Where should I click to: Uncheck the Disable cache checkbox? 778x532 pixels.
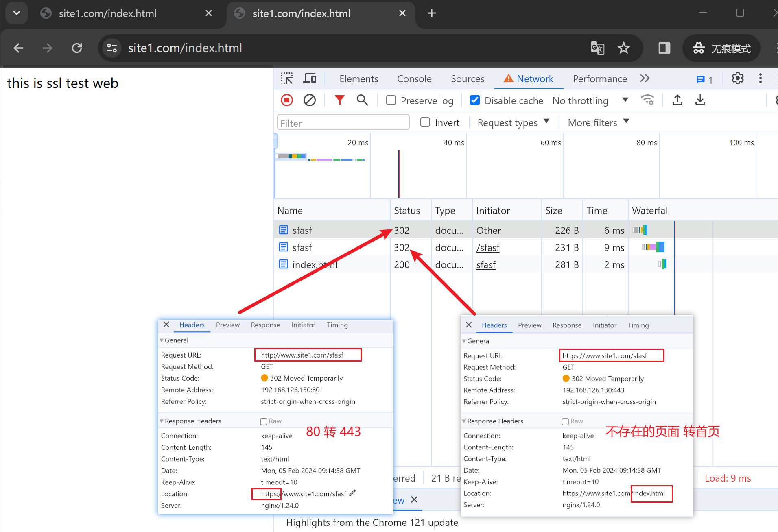coord(474,100)
